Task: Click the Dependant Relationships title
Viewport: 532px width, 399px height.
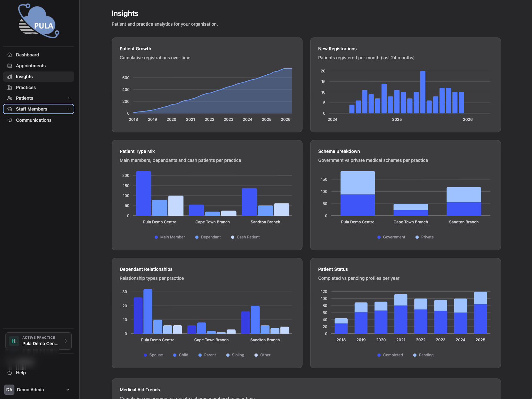Action: tap(146, 269)
